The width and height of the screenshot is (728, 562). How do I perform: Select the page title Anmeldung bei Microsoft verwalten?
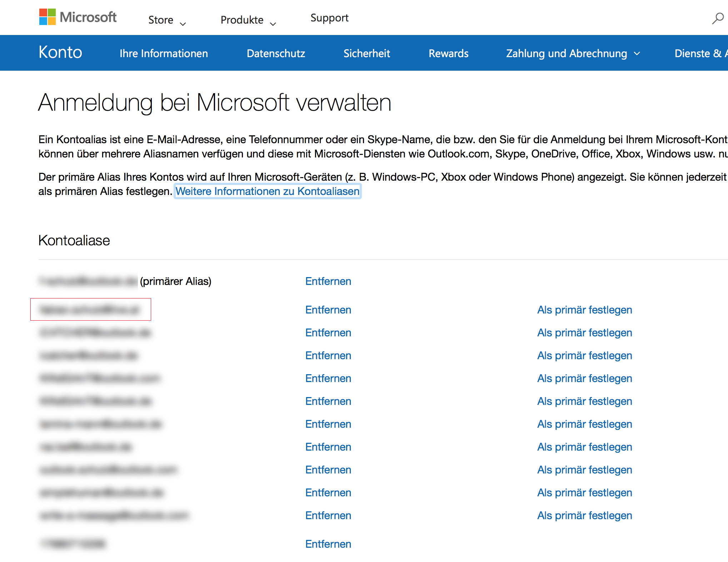click(215, 103)
